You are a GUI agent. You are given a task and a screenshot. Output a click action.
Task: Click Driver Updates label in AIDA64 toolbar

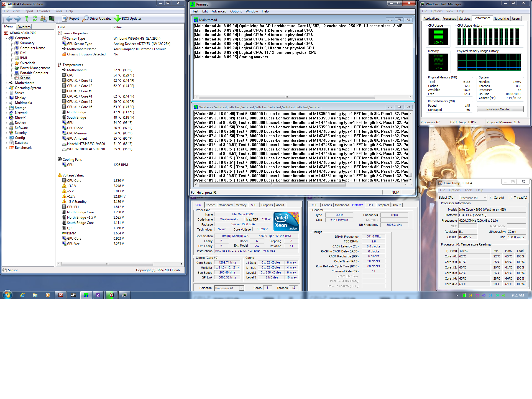click(x=100, y=19)
